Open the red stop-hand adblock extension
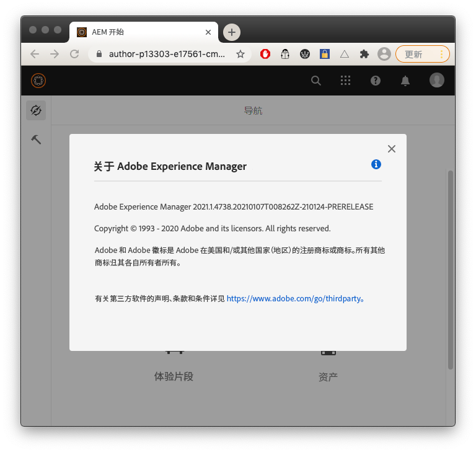The image size is (476, 452). point(265,54)
